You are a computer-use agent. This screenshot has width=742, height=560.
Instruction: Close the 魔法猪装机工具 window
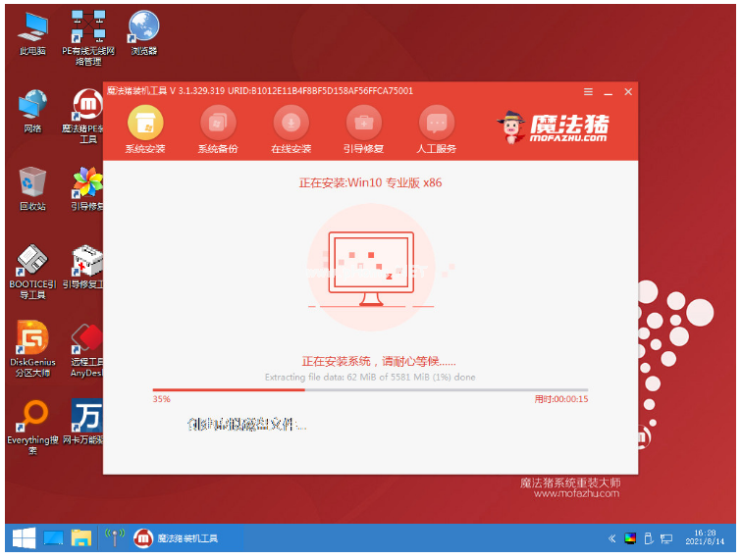(x=628, y=91)
